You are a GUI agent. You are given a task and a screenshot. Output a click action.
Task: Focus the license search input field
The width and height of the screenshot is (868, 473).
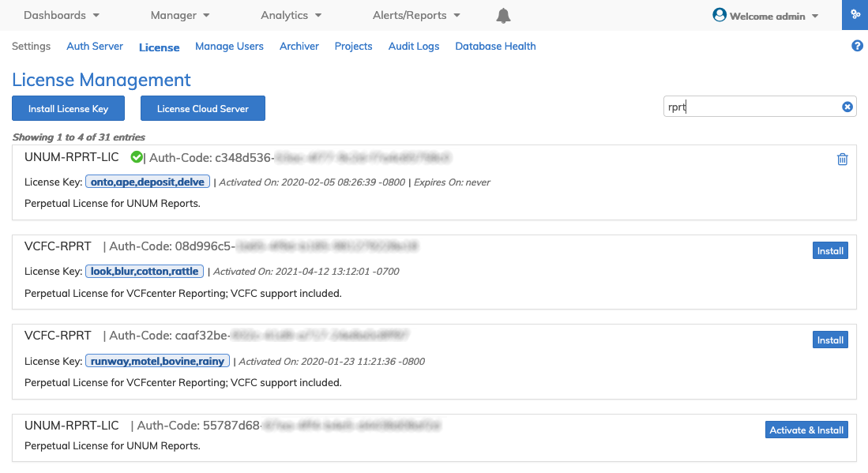click(x=750, y=107)
